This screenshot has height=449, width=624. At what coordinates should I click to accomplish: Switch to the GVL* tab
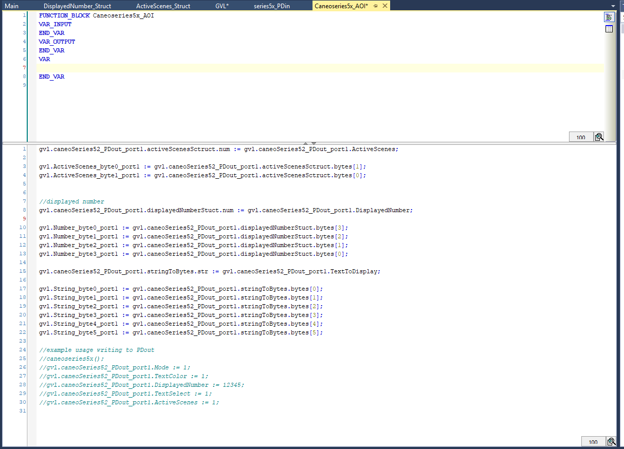click(222, 6)
